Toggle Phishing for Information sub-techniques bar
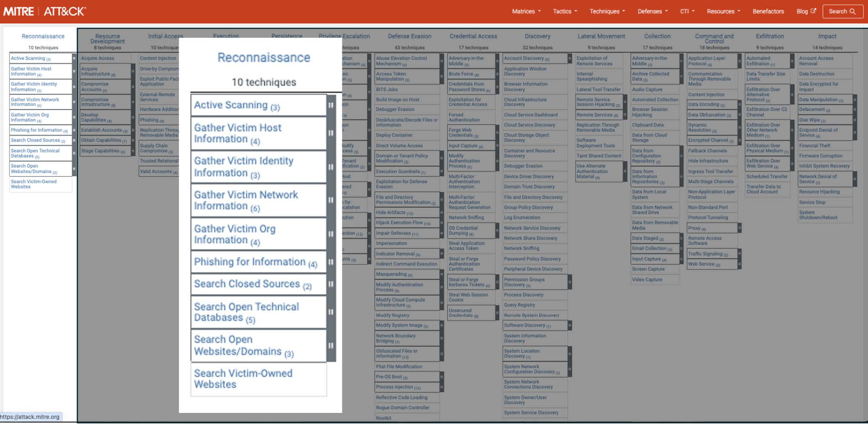Viewport: 868px width, 424px height. point(331,262)
